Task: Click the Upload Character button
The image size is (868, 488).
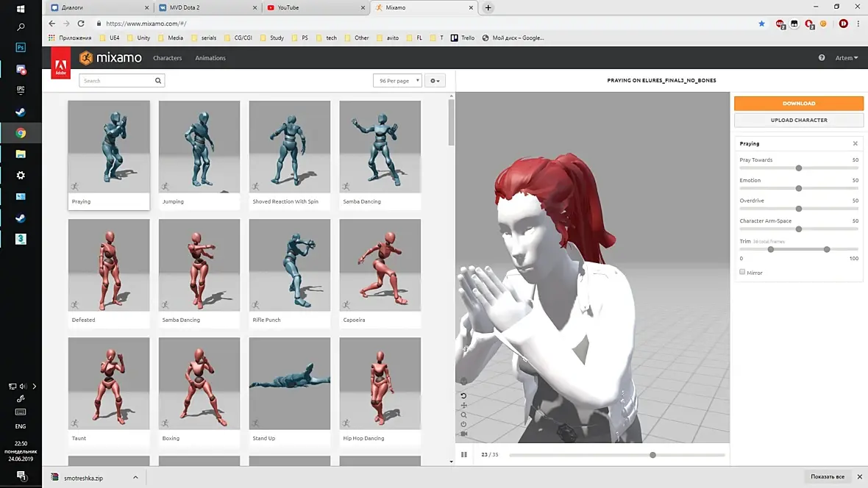Action: click(798, 120)
